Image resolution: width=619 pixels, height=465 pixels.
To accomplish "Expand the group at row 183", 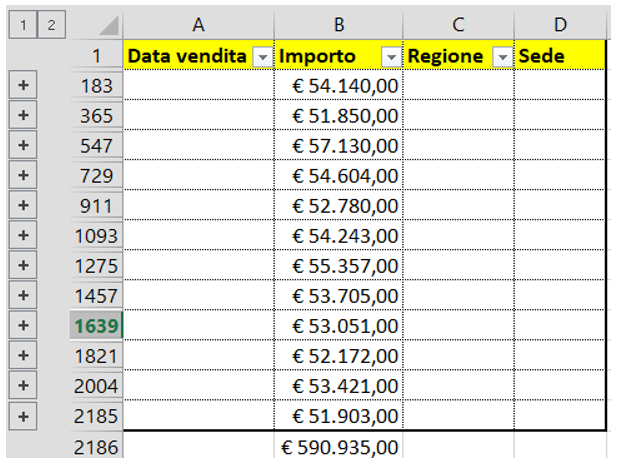I will (23, 84).
